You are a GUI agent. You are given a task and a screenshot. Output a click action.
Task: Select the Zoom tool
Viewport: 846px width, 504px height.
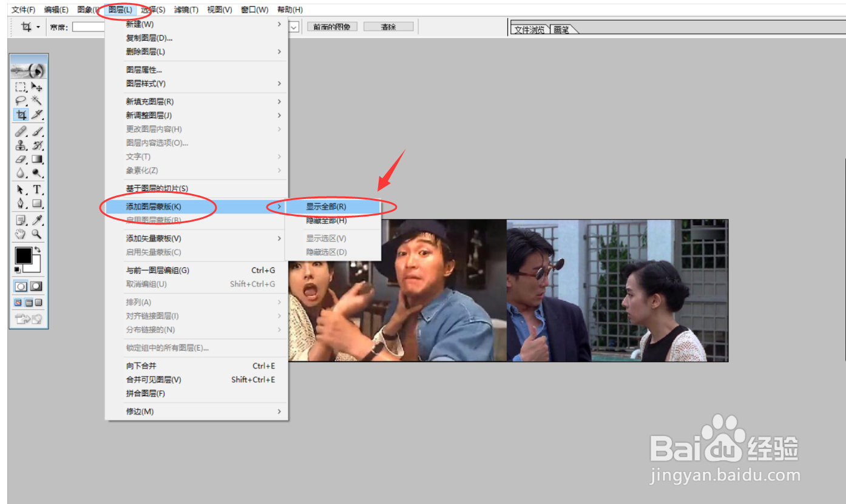click(x=37, y=234)
